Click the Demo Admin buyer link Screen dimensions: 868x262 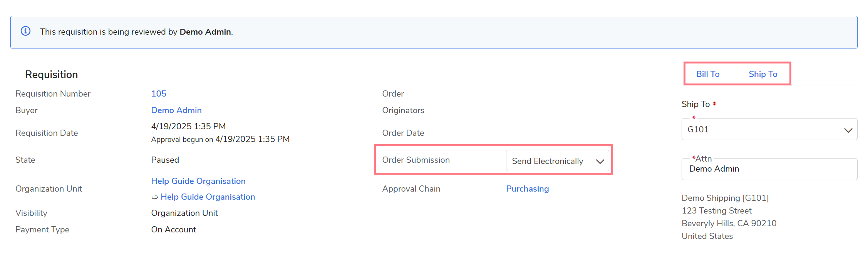pos(176,110)
